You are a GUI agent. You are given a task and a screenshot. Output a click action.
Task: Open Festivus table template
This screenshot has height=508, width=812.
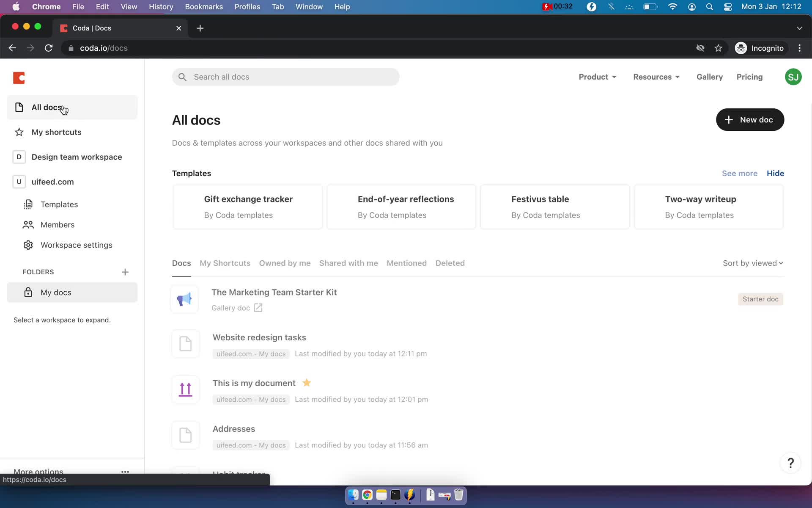tap(555, 207)
